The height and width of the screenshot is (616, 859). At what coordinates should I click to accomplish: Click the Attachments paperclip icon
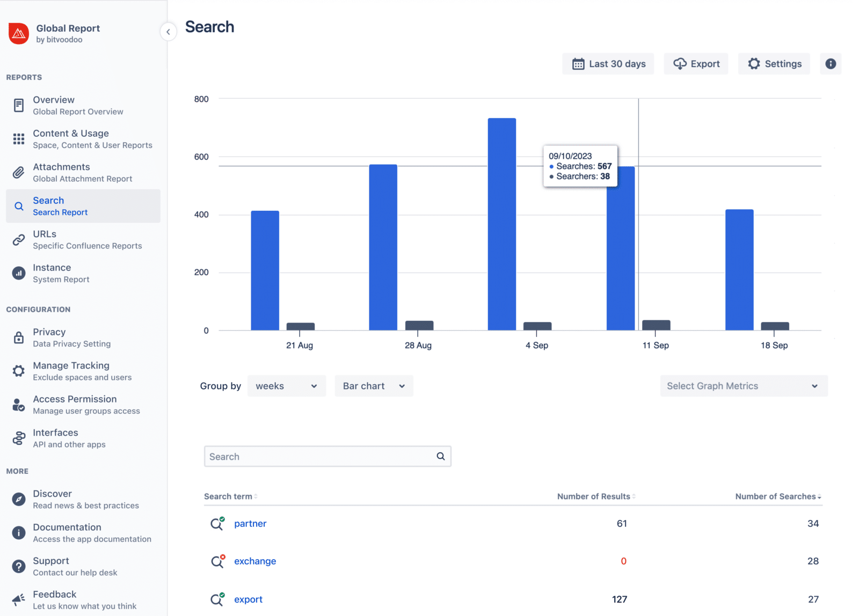18,172
